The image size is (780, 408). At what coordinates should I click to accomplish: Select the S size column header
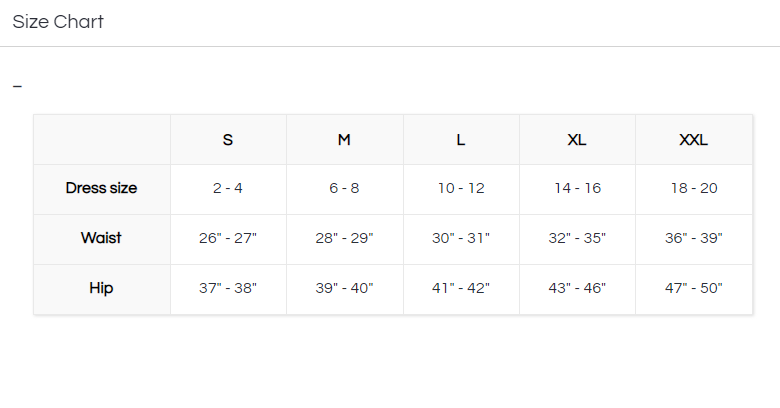tap(228, 140)
